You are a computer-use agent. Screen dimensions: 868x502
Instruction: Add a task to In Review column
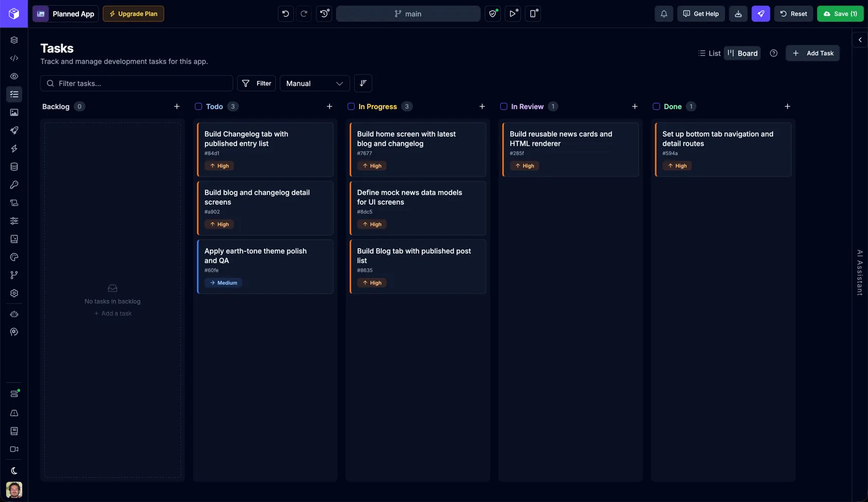[635, 107]
